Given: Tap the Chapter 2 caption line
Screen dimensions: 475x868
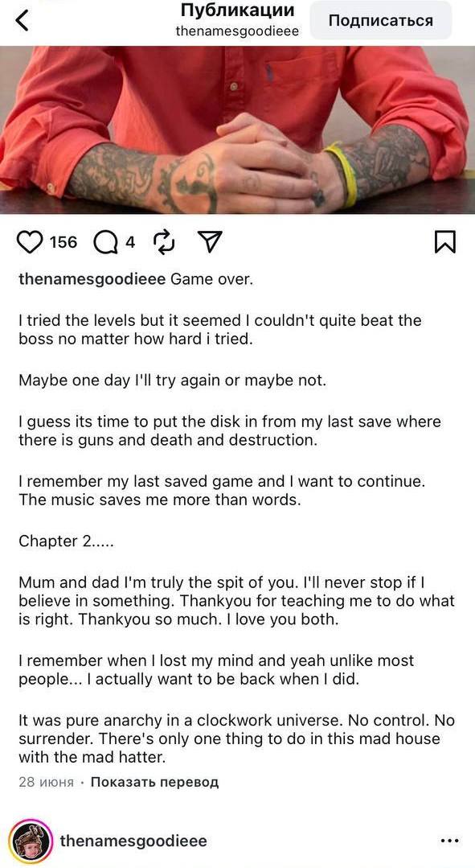Looking at the screenshot, I should (67, 541).
